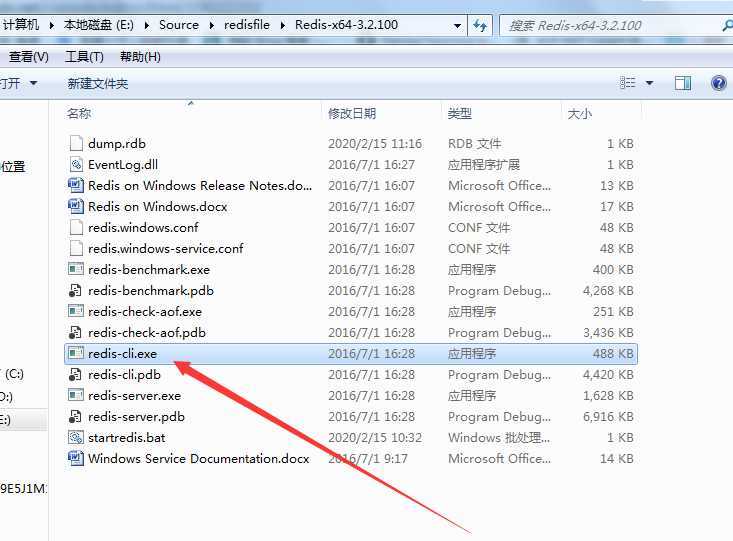Select the file name redis.windows.conf
This screenshot has width=733, height=541.
(x=143, y=227)
